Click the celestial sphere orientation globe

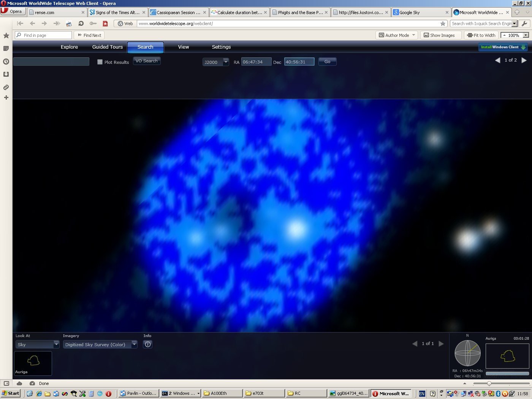point(467,353)
